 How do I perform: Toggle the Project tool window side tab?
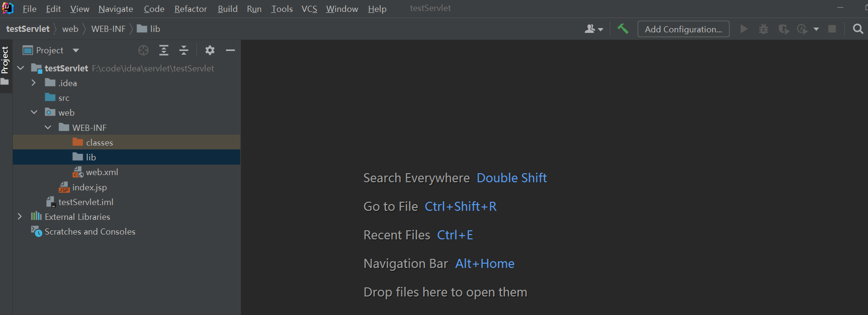tap(6, 66)
